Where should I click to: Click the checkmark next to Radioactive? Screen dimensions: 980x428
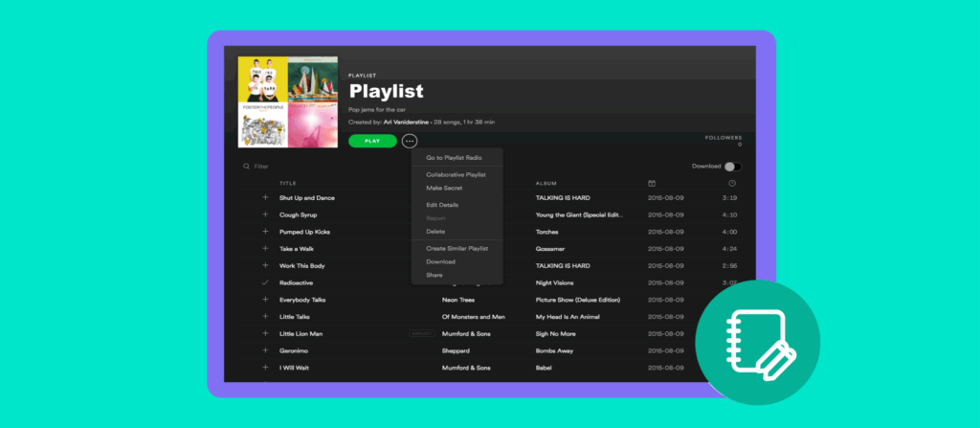pos(265,282)
